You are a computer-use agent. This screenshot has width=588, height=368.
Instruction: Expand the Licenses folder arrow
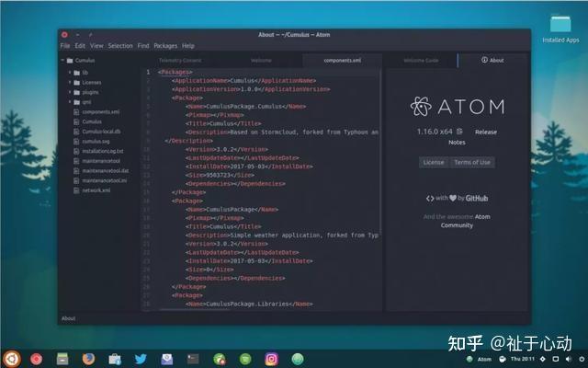click(70, 82)
